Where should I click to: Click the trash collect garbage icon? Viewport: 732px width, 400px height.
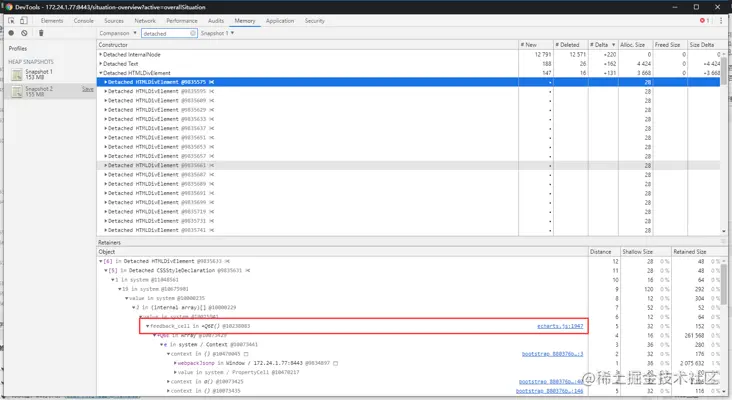41,33
